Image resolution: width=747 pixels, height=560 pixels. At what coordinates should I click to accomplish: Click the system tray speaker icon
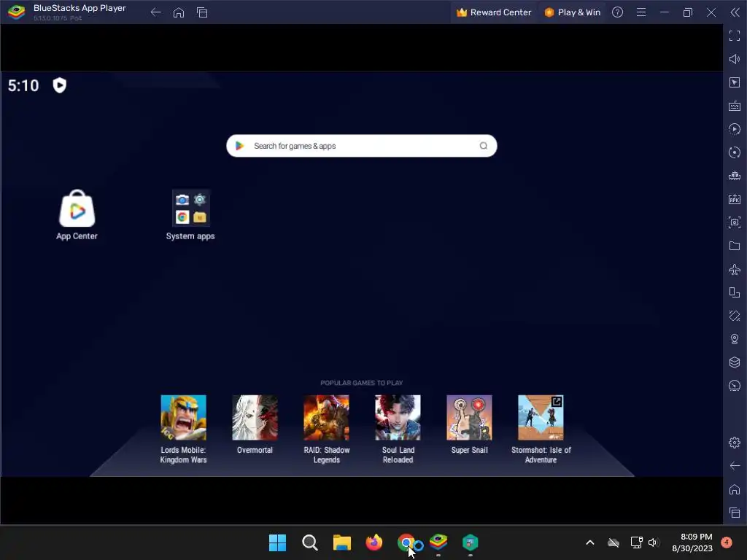click(653, 542)
